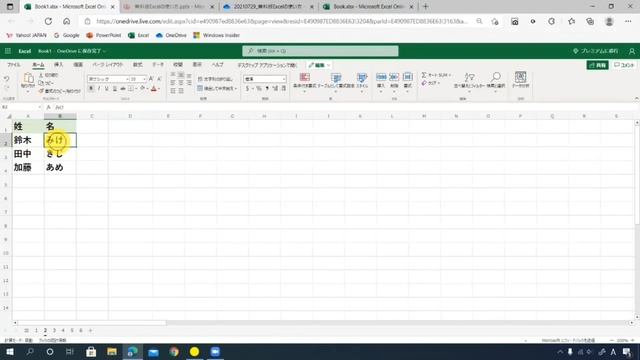Image resolution: width=640 pixels, height=360 pixels.
Task: Switch to the Page Layout ribbon tab
Action: 107,65
